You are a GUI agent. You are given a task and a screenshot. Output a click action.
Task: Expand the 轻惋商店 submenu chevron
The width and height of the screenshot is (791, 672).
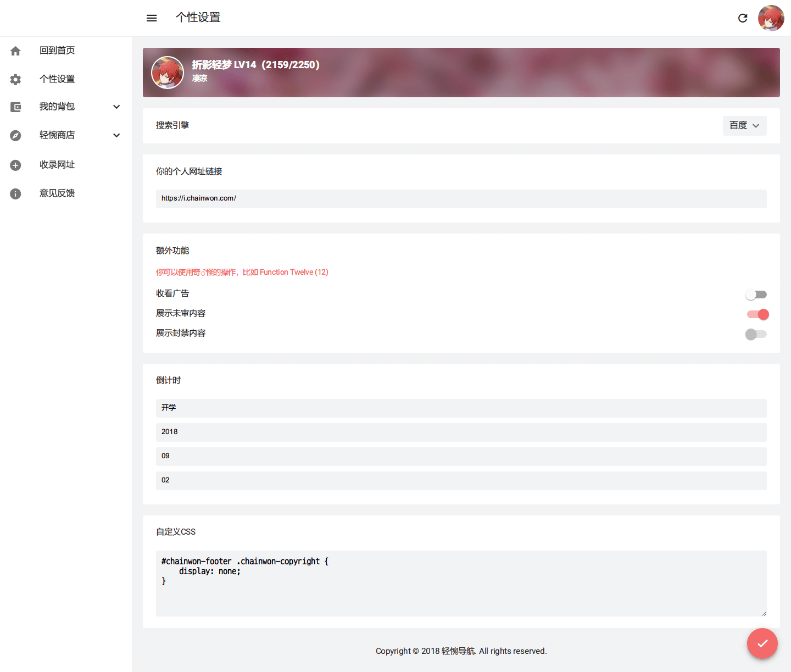[116, 135]
